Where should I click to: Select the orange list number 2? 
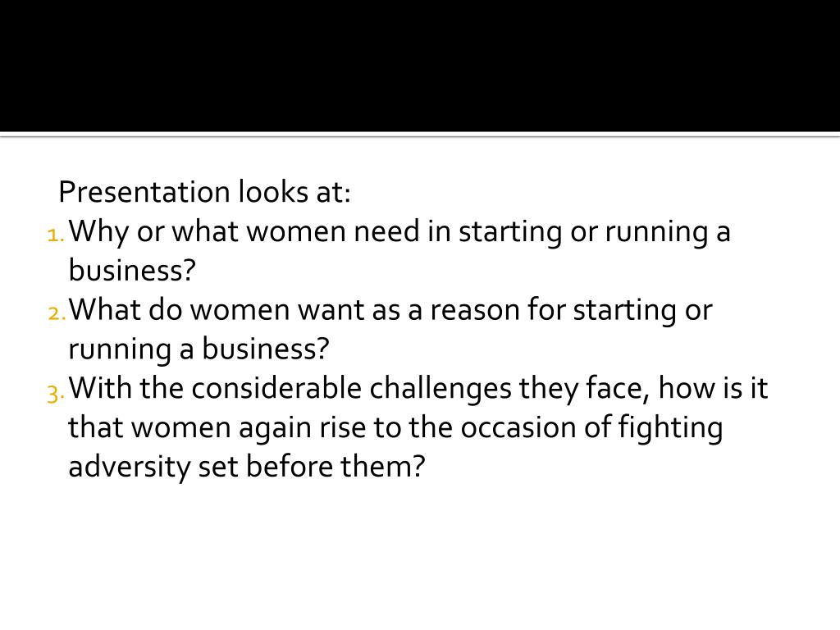tap(57, 313)
